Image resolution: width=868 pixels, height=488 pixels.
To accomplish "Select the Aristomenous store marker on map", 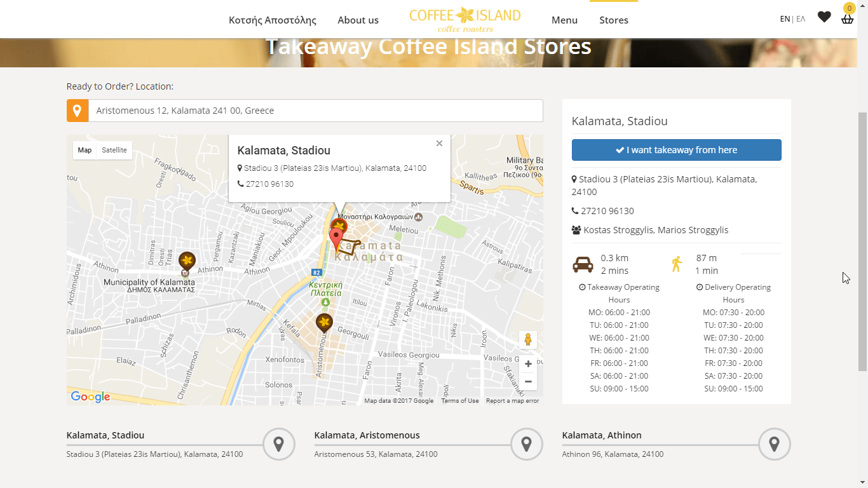I will point(324,323).
